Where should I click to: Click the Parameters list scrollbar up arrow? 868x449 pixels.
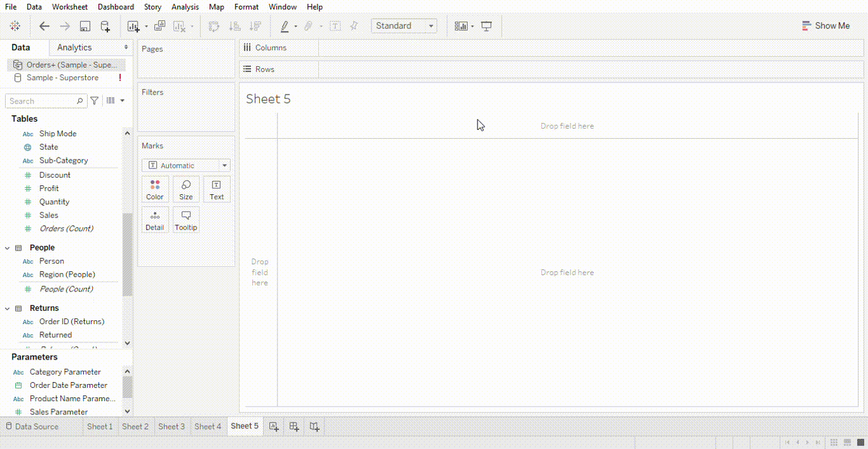point(127,372)
